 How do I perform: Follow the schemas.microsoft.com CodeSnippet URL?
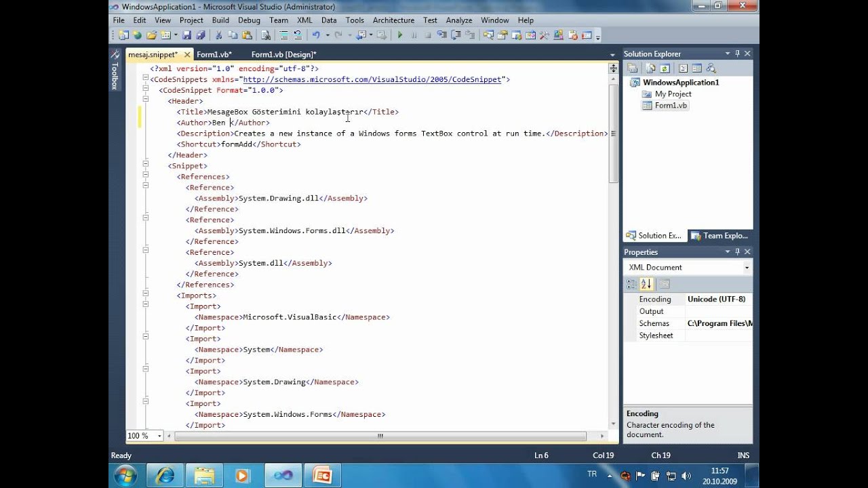click(372, 79)
